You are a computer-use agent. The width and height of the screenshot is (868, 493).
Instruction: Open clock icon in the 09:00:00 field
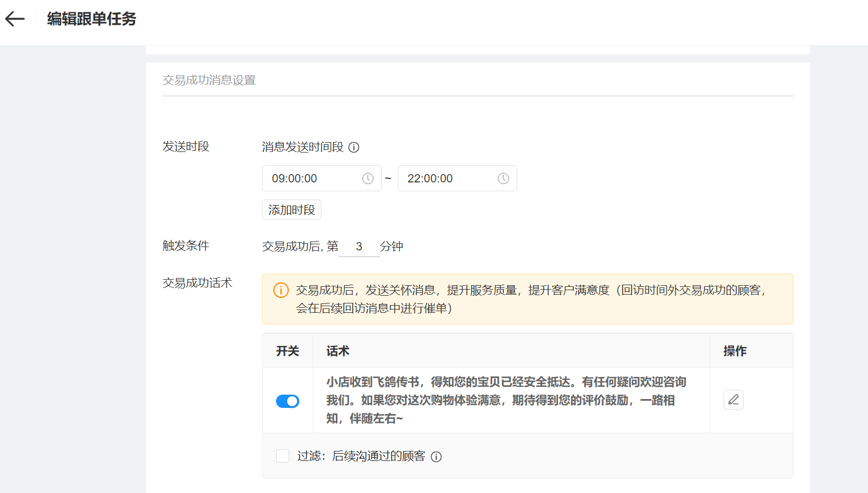pyautogui.click(x=367, y=179)
